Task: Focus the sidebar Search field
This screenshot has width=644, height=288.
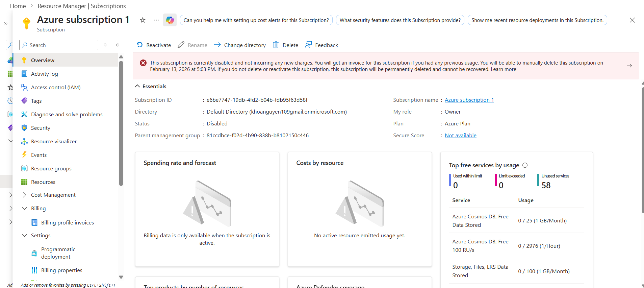Action: click(x=59, y=45)
